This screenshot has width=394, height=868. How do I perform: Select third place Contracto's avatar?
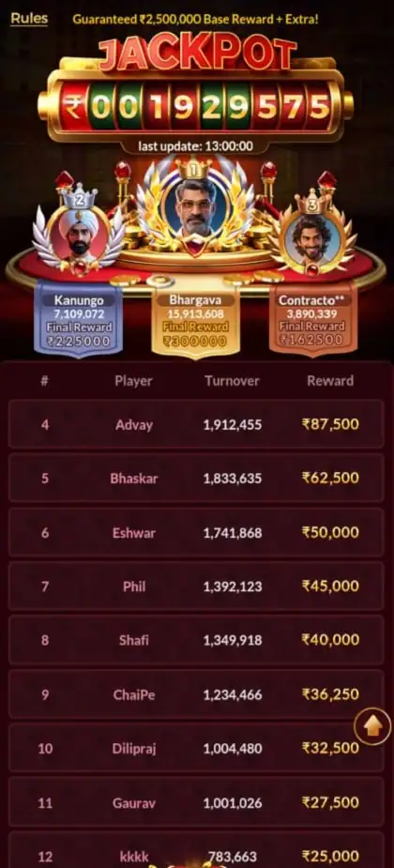(x=312, y=236)
